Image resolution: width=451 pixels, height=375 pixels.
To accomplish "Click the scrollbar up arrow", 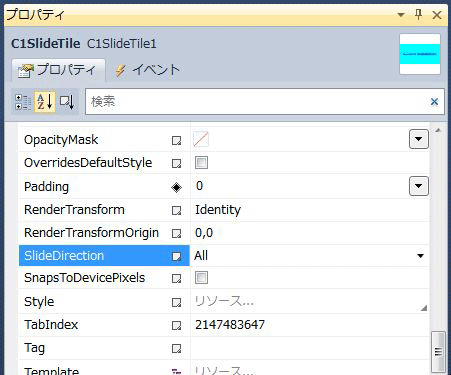I will point(438,130).
